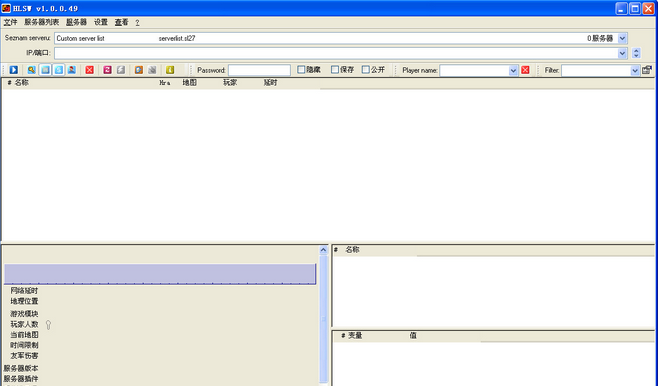
Task: Click the 服务器插件 label
Action: click(x=21, y=379)
